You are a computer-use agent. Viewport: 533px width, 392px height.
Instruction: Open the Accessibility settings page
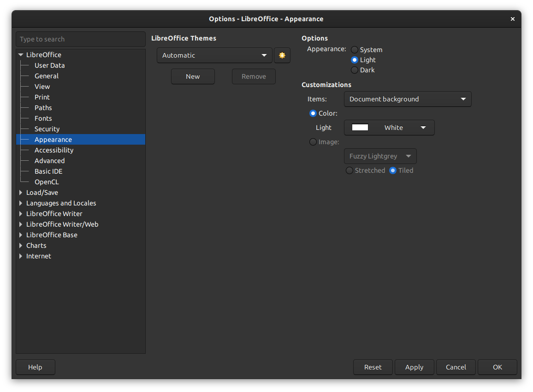pyautogui.click(x=53, y=150)
